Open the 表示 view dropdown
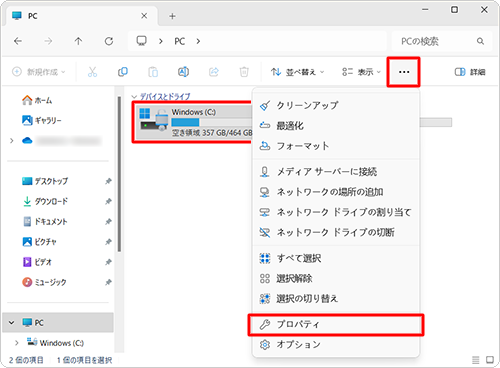The width and height of the screenshot is (500, 368). (x=361, y=72)
